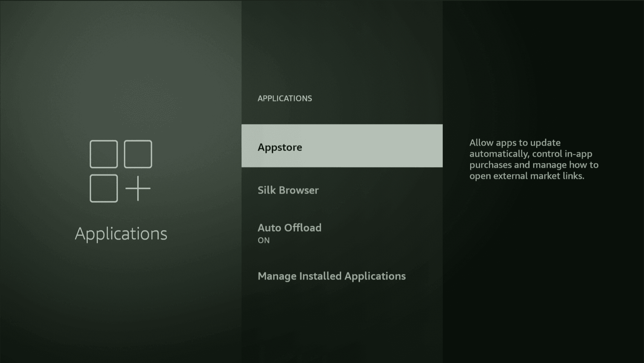Click 'control in-app' description line
644x363 pixels.
562,154
